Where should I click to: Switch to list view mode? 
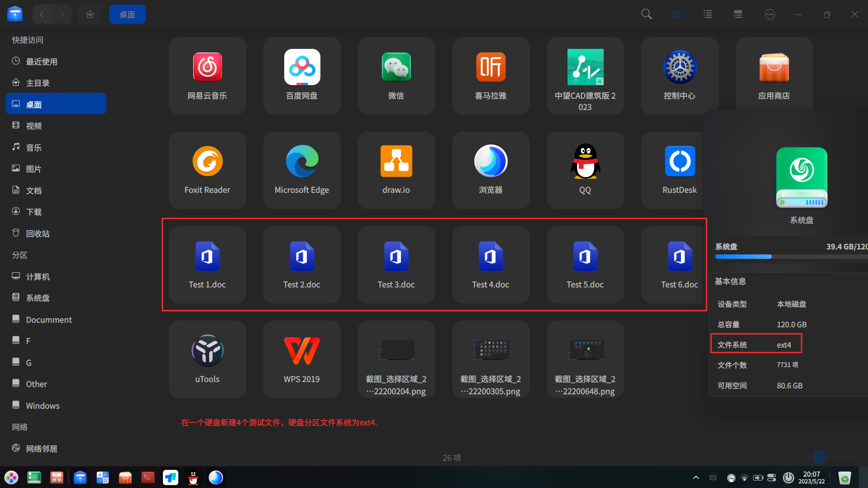click(707, 14)
